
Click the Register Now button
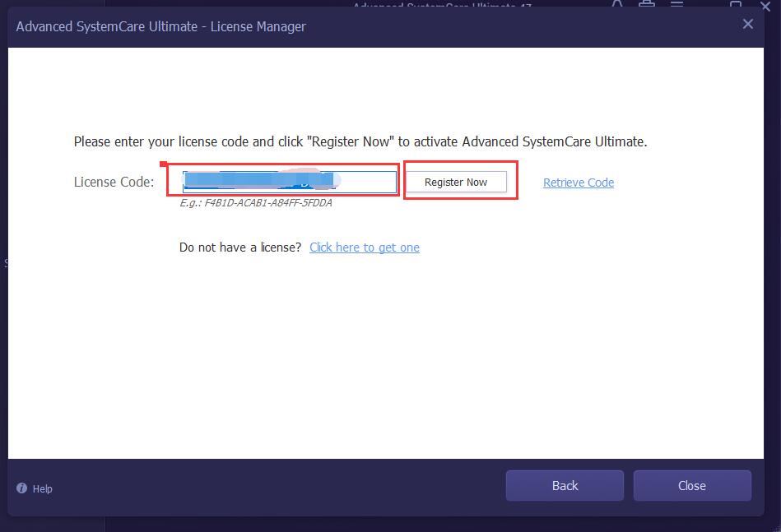[x=456, y=183]
